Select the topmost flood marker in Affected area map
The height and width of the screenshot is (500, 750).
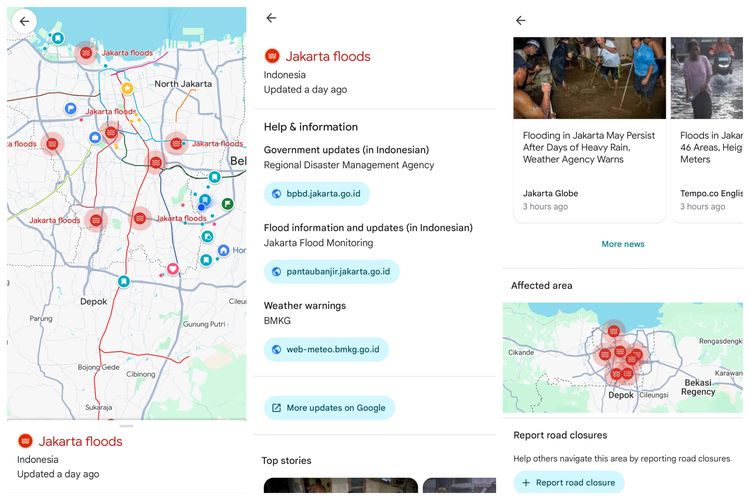coord(614,331)
